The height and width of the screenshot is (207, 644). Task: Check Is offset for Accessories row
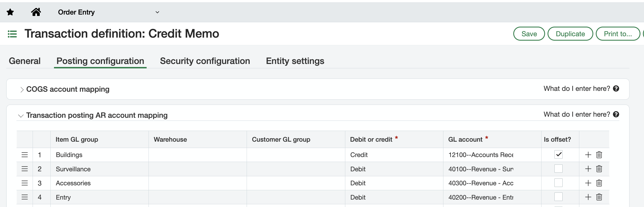[x=558, y=183]
